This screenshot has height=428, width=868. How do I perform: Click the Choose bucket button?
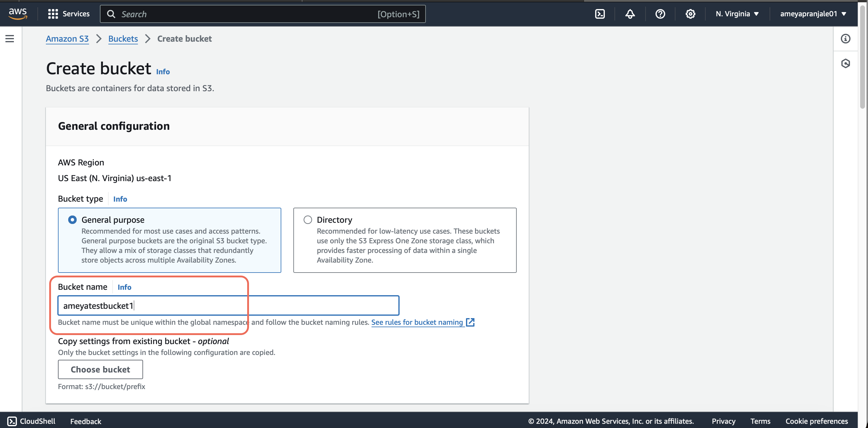point(100,369)
